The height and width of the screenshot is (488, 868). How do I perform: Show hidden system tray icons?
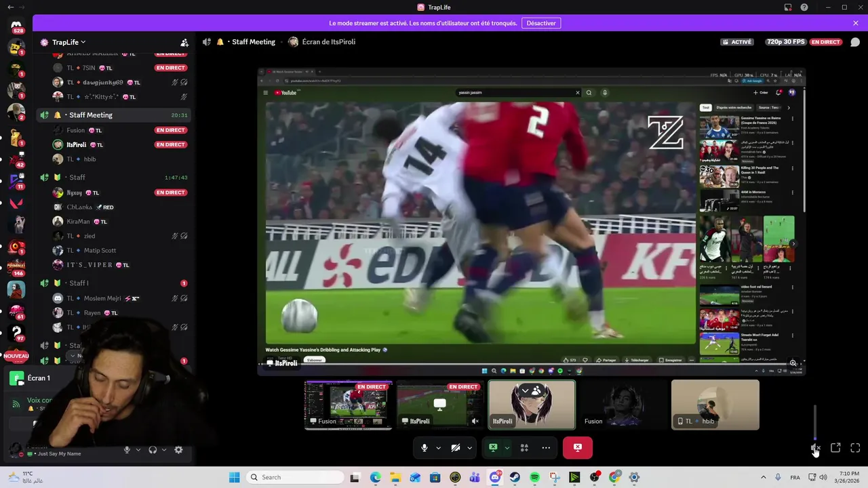[x=763, y=477]
